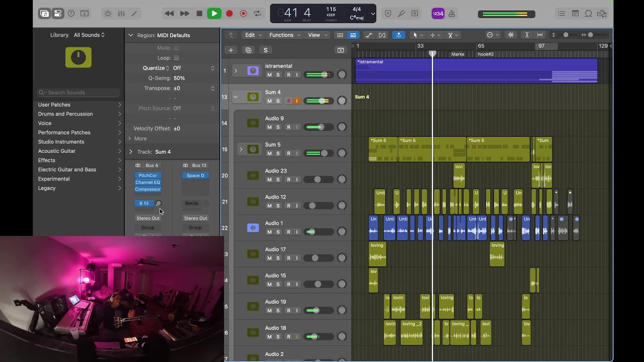Open the Mixer panel
Image resolution: width=644 pixels, height=362 pixels.
point(121,14)
